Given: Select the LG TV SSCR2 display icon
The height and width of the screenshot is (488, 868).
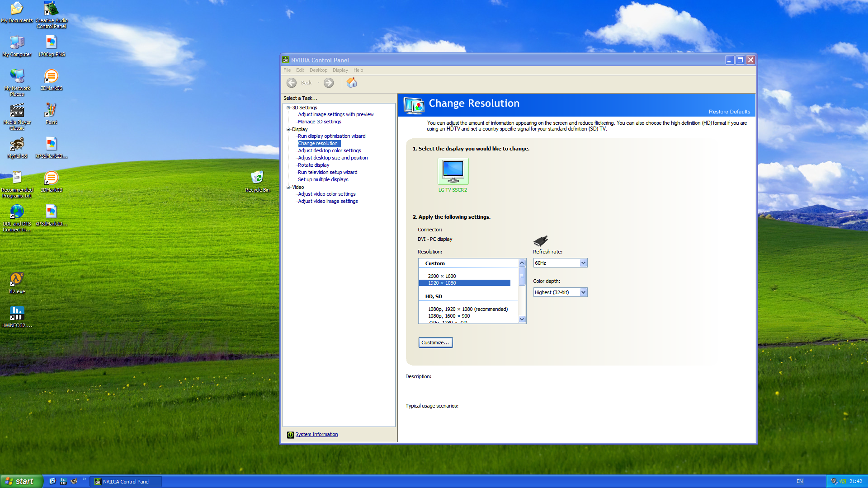Looking at the screenshot, I should pos(453,171).
